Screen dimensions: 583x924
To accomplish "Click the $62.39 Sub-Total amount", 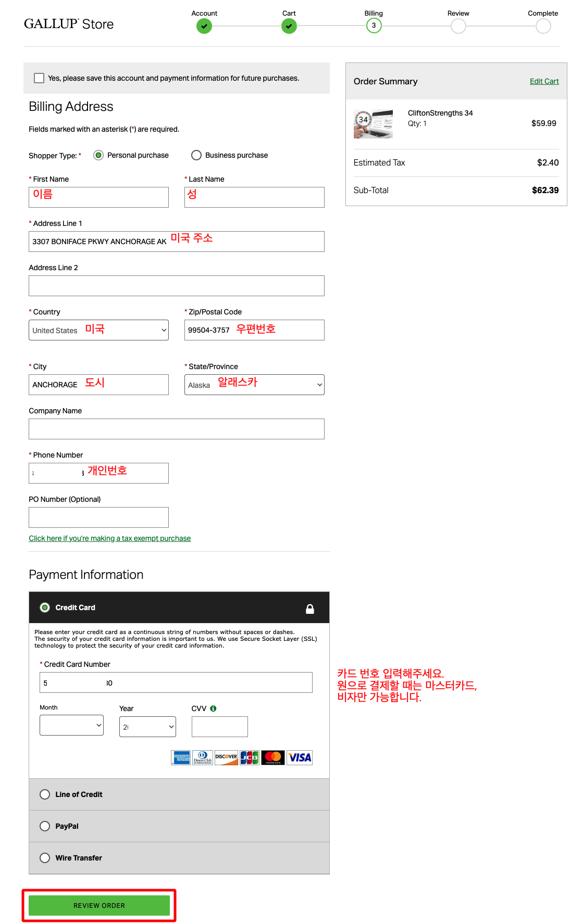I will point(545,191).
